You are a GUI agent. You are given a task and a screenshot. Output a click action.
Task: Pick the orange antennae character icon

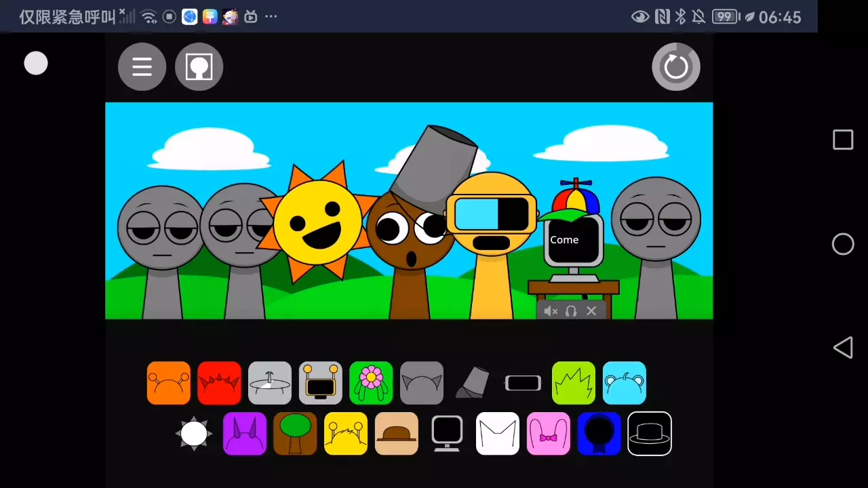click(x=169, y=383)
